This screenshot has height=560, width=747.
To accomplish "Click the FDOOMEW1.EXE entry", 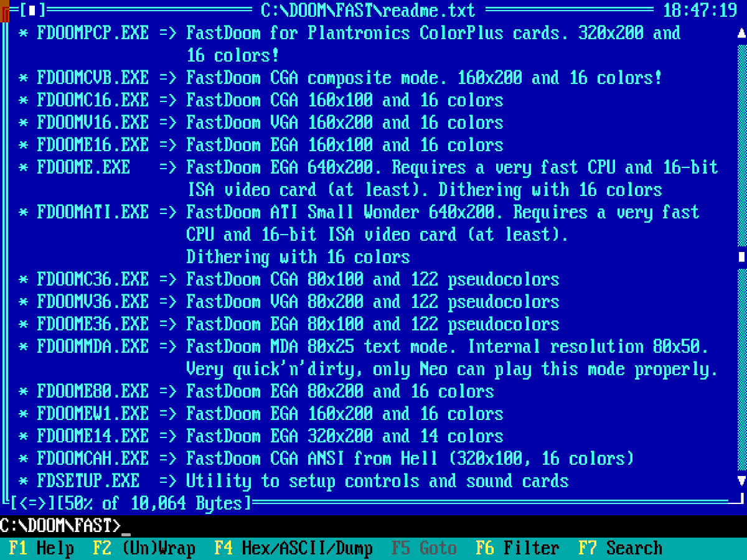I will (x=93, y=413).
